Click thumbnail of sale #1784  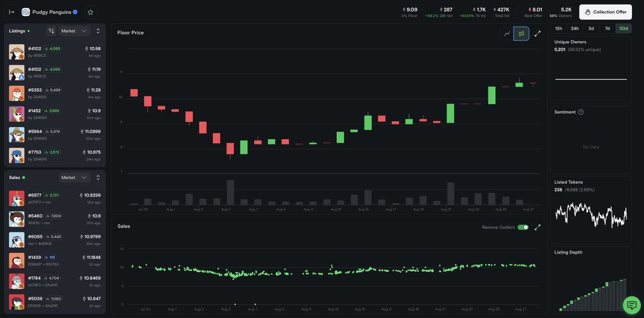pos(17,281)
